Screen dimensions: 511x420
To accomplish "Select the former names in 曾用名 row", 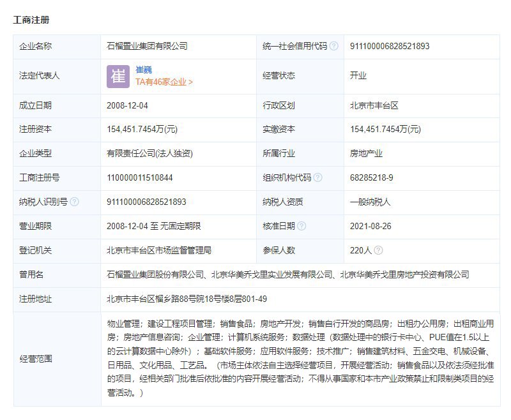I will (x=288, y=274).
